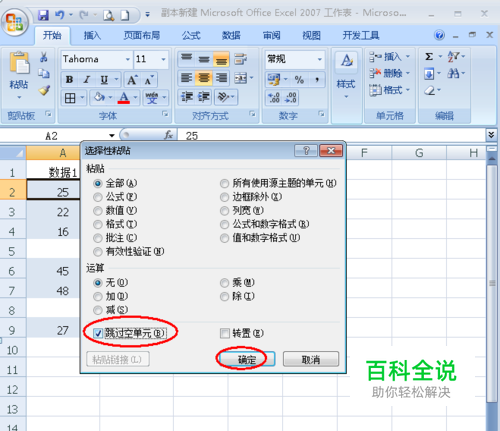Viewport: 500px width, 431px height.
Task: Click 取消 to cancel dialog
Action: [311, 359]
